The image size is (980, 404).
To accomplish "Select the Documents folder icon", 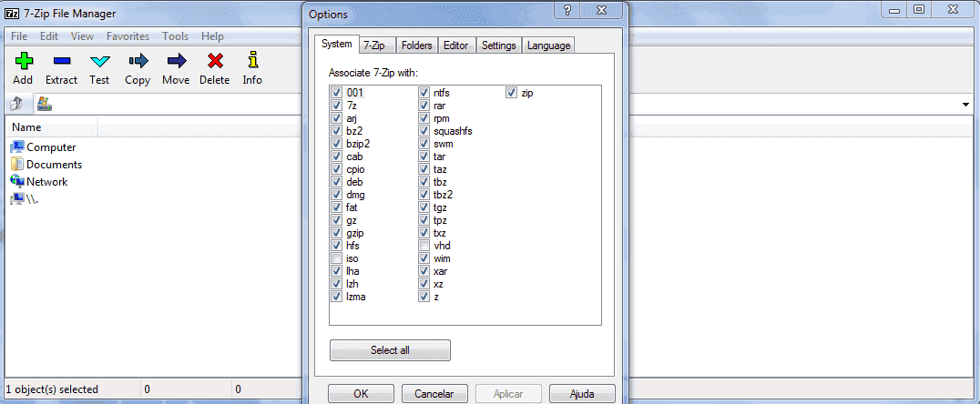I will click(17, 164).
